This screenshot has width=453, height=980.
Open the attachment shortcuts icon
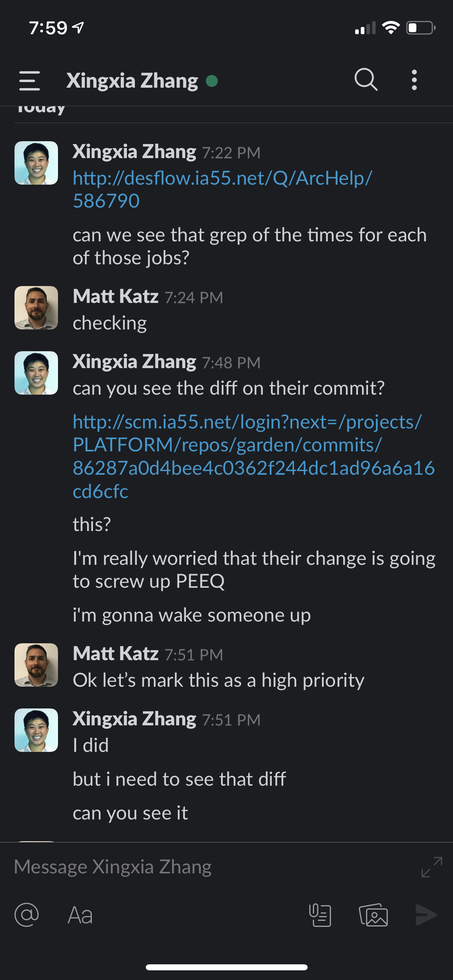point(320,915)
